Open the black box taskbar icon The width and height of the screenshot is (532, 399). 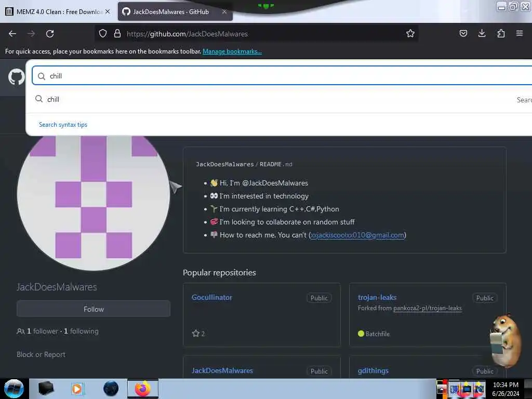click(x=46, y=389)
